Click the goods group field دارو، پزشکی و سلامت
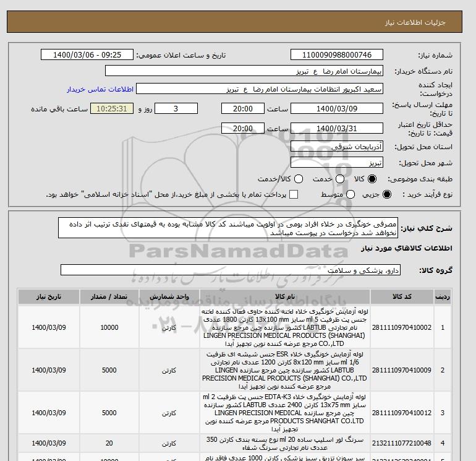476x461 pixels. [x=231, y=270]
